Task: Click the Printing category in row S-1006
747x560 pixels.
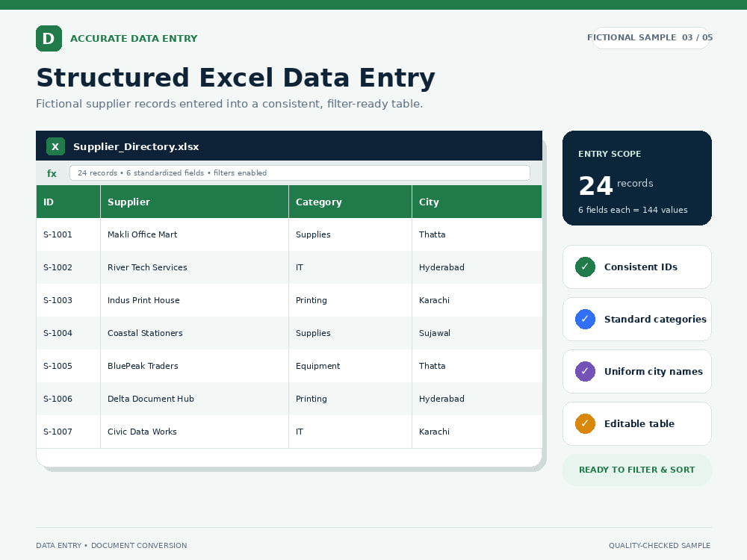Action: 350,399
